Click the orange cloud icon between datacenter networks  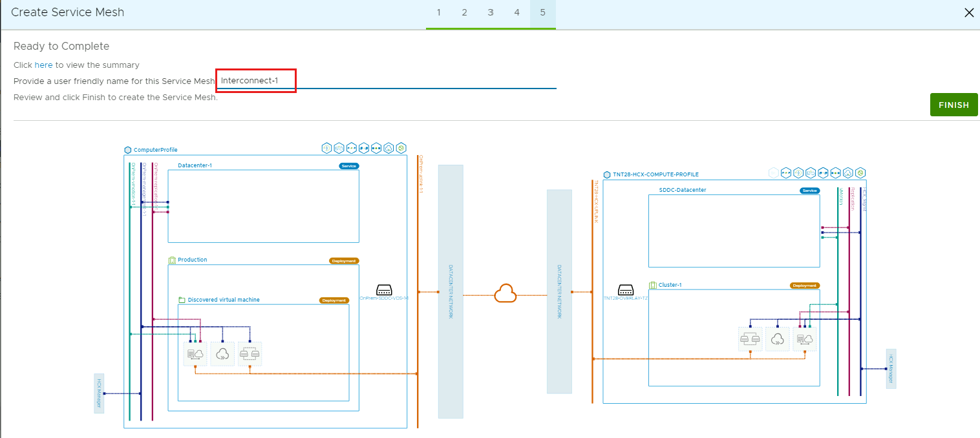pyautogui.click(x=506, y=294)
